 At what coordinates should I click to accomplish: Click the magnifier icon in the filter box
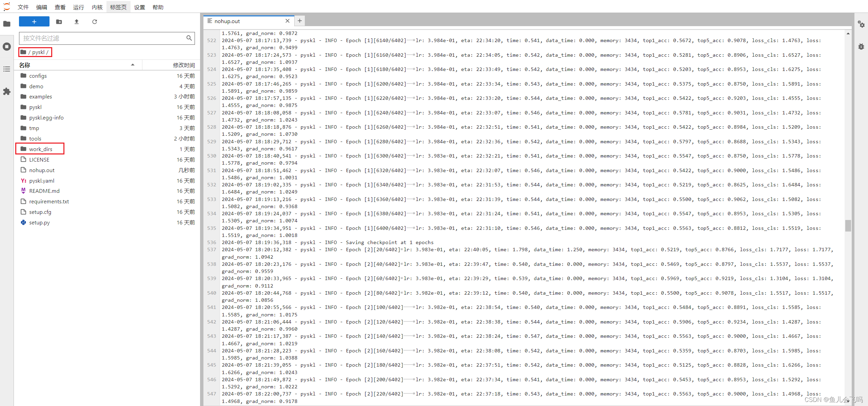click(189, 38)
